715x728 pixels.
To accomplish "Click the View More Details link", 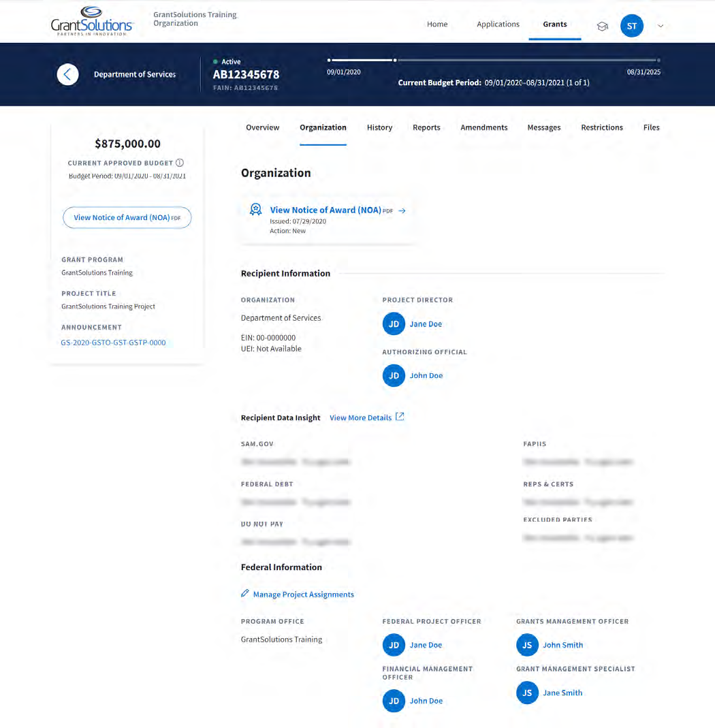I will (x=360, y=417).
